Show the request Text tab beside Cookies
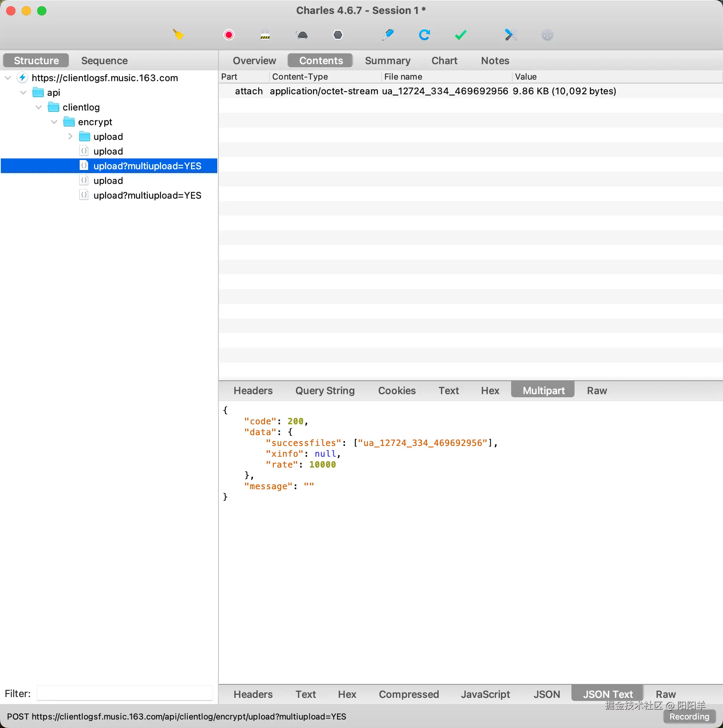 tap(448, 390)
